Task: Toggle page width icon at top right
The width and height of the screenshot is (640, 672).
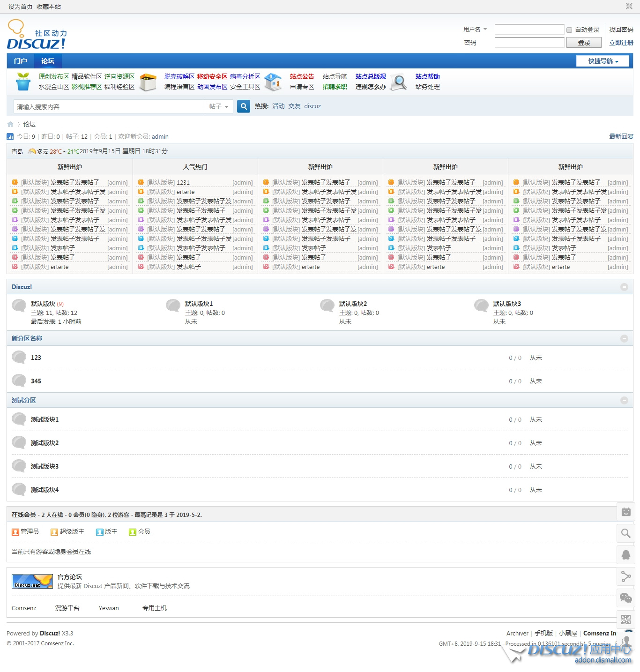Action: [x=629, y=6]
